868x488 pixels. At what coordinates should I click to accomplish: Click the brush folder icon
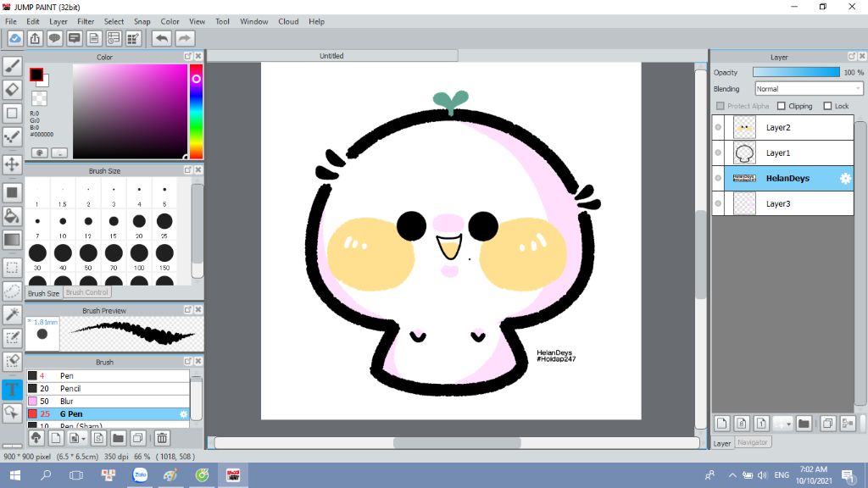(x=118, y=438)
